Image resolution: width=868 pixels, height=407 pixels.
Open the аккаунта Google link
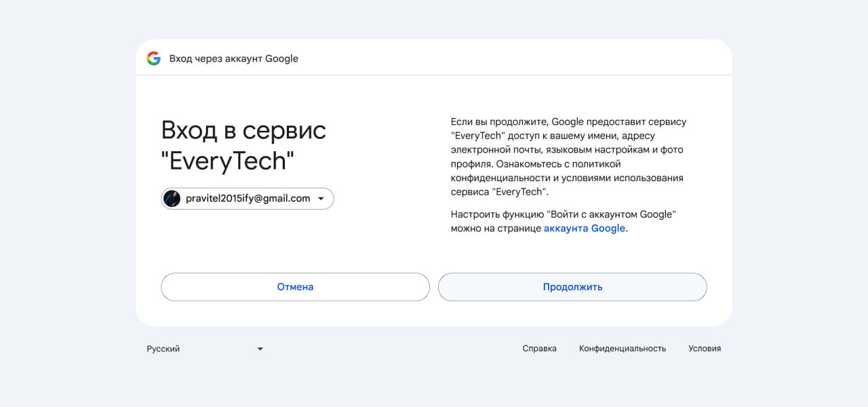585,229
